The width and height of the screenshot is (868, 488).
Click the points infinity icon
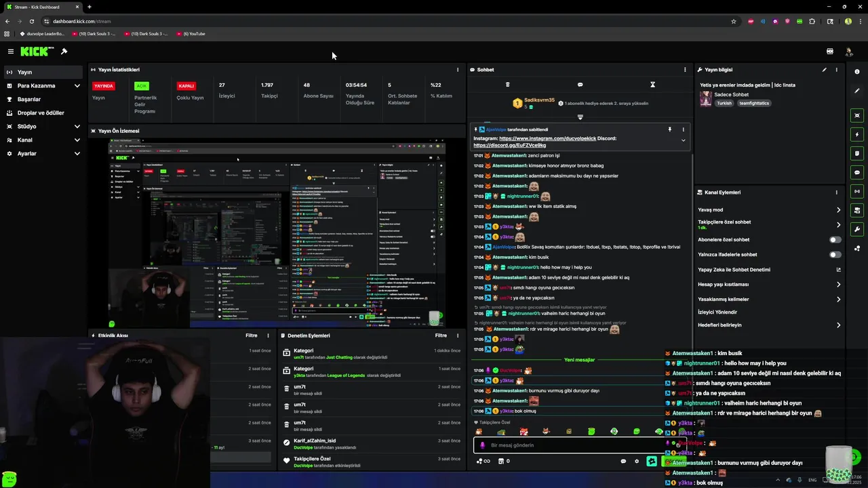(483, 462)
